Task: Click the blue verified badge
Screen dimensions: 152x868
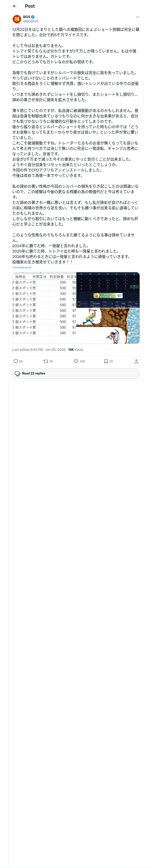Action: 33,17
